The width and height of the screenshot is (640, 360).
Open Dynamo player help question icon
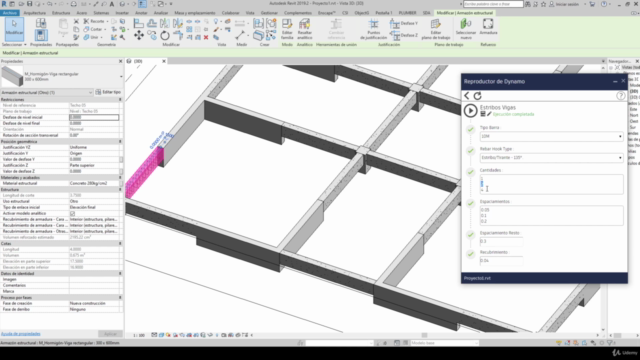(x=620, y=96)
